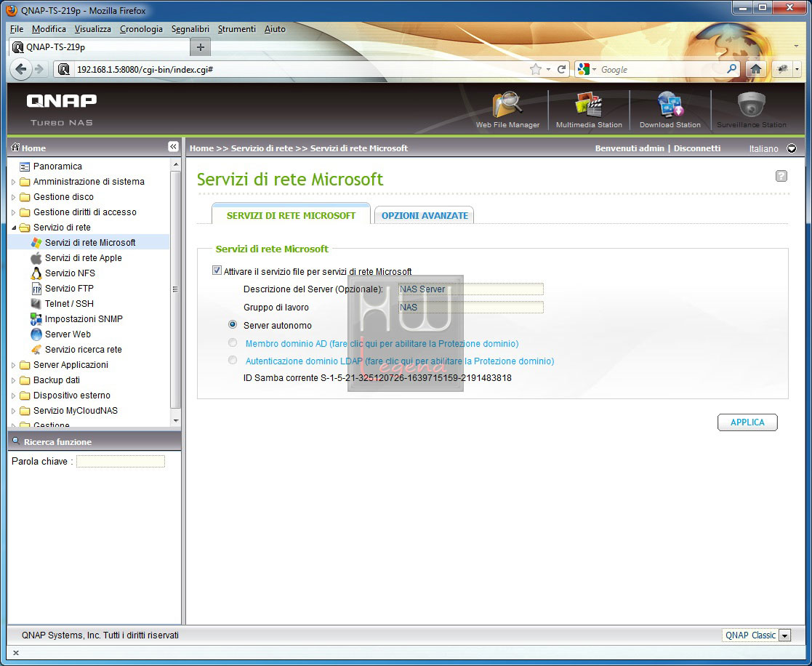Viewport: 812px width, 666px height.
Task: Open the Modifica menu
Action: [49, 29]
